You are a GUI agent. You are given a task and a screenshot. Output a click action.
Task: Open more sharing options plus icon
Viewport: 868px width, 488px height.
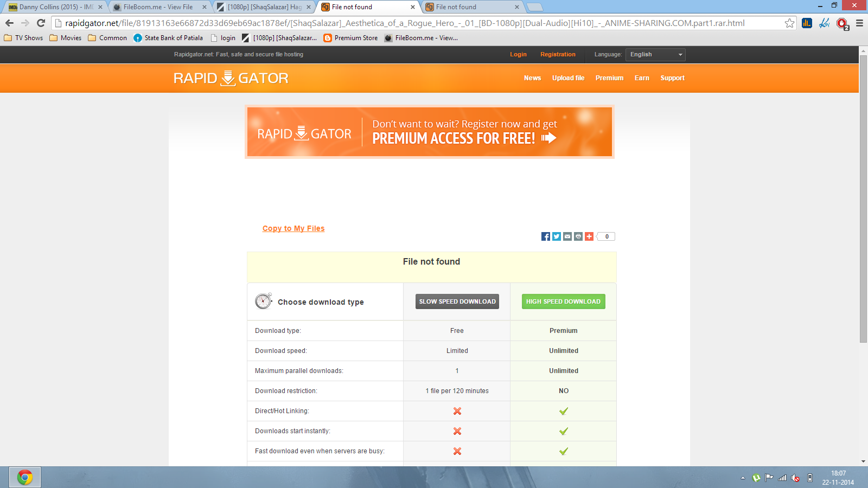pyautogui.click(x=589, y=236)
